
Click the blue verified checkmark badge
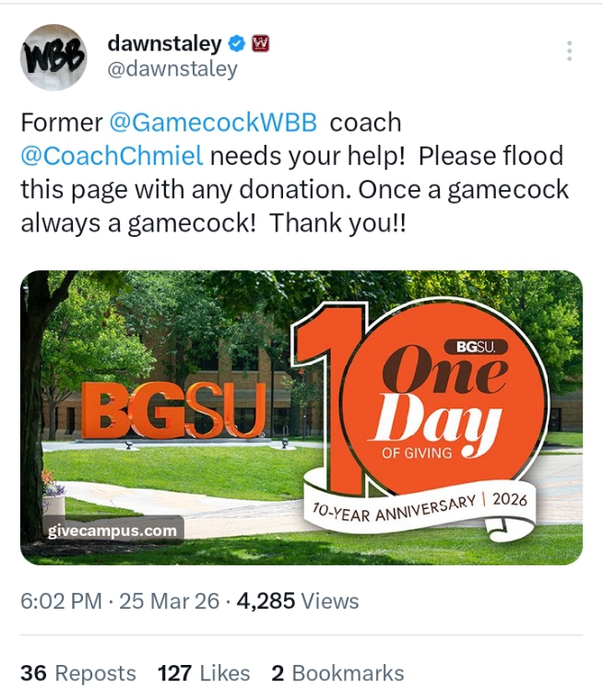(x=237, y=43)
